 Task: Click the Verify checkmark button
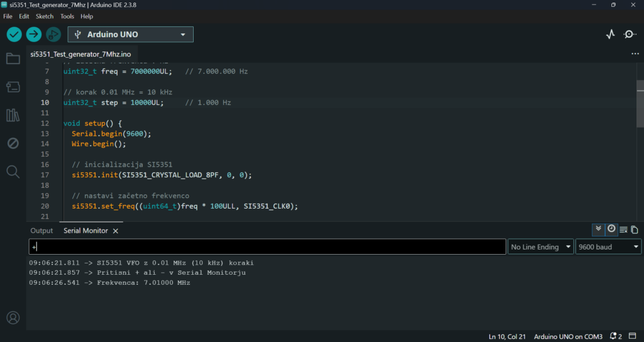pyautogui.click(x=14, y=35)
